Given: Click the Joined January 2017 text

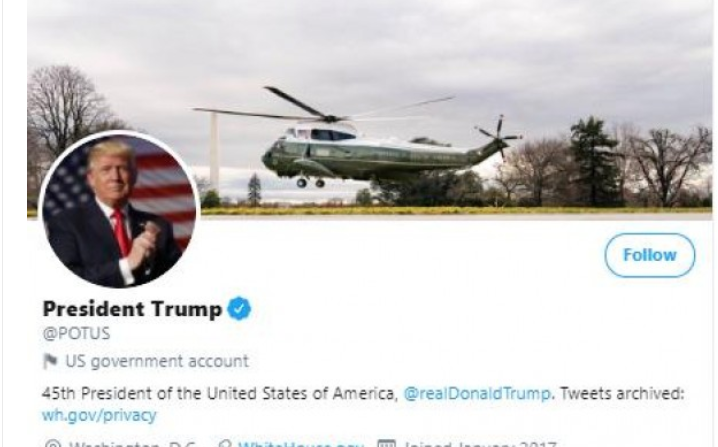Looking at the screenshot, I should coord(481,444).
